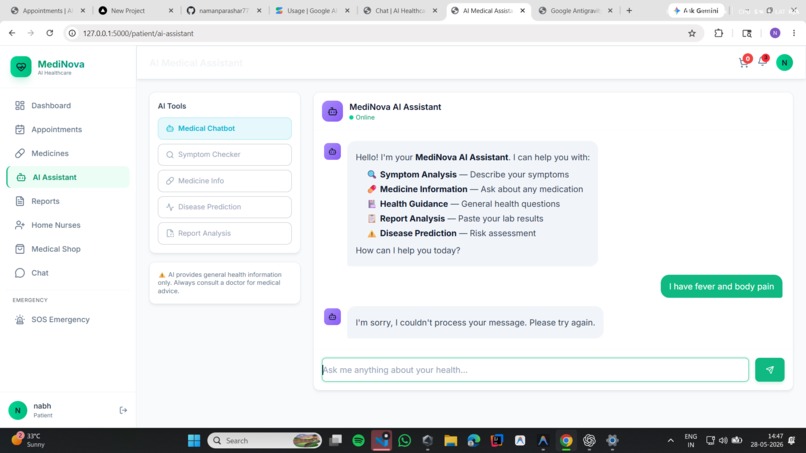Select the Report Analysis tool
The height and width of the screenshot is (453, 806).
tap(225, 233)
